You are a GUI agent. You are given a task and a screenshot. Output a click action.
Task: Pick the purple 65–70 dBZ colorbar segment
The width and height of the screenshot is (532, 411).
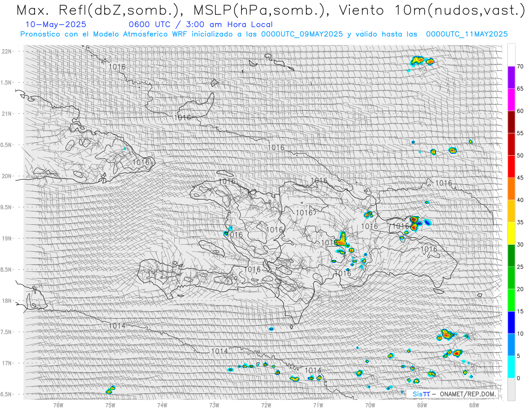(511, 78)
